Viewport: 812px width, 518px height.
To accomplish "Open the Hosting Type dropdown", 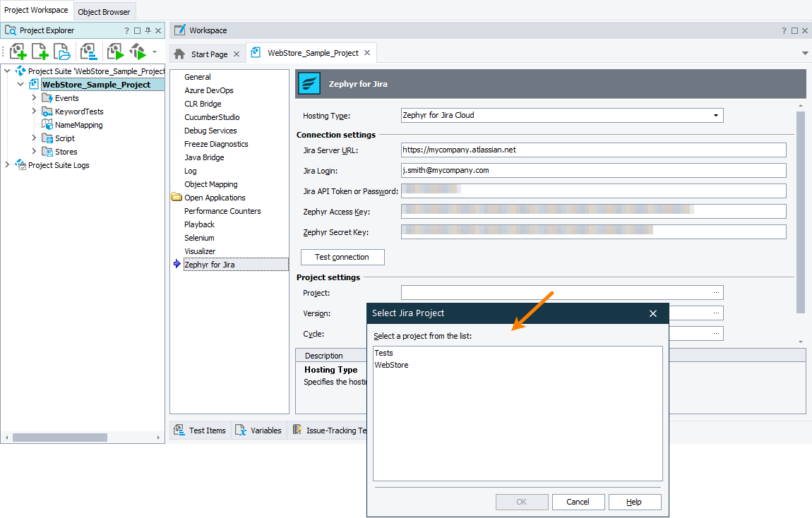I will [x=716, y=116].
